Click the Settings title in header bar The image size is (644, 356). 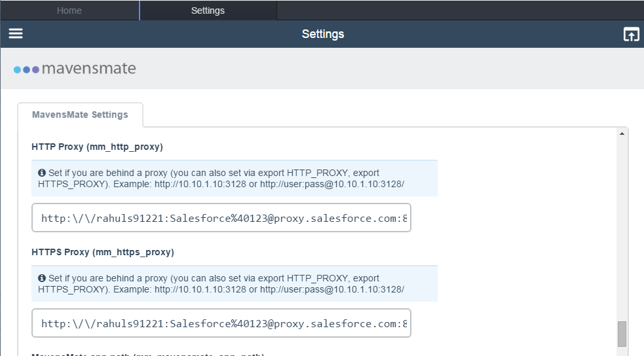pyautogui.click(x=323, y=34)
